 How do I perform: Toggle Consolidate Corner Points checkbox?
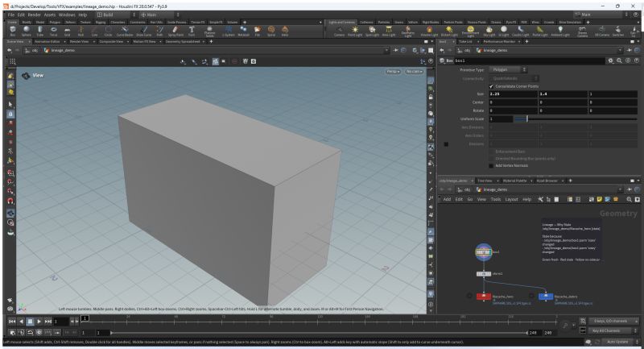click(491, 86)
